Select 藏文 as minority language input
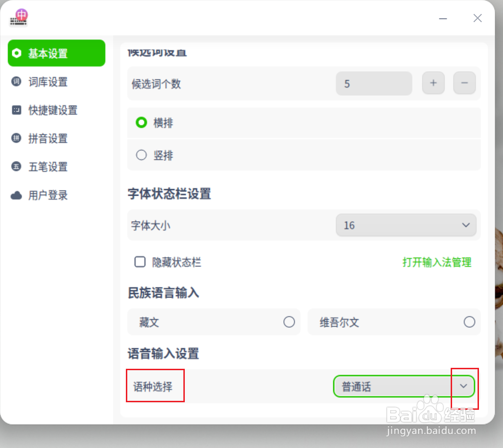Image resolution: width=503 pixels, height=448 pixels. tap(289, 322)
